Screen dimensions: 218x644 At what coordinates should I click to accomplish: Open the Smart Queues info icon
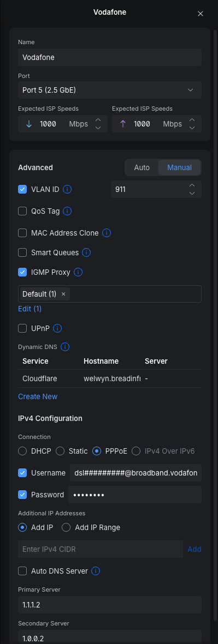click(x=86, y=252)
